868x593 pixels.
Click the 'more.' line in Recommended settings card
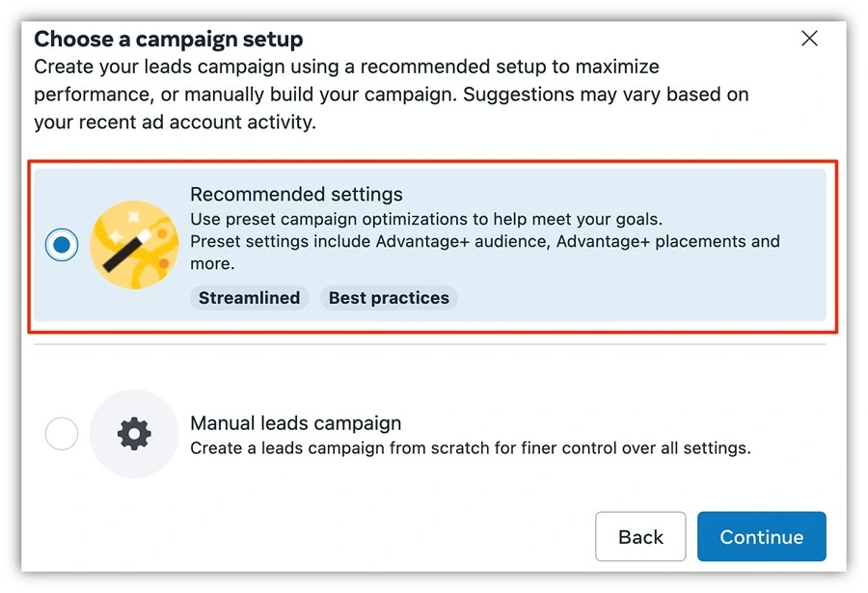(x=212, y=264)
